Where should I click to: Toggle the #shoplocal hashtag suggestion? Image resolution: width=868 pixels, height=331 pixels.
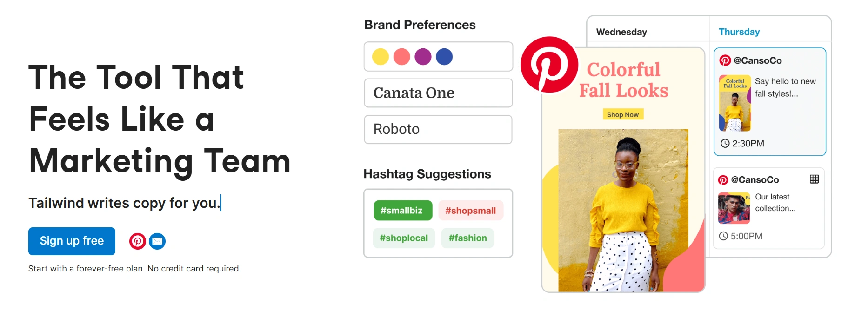click(404, 238)
